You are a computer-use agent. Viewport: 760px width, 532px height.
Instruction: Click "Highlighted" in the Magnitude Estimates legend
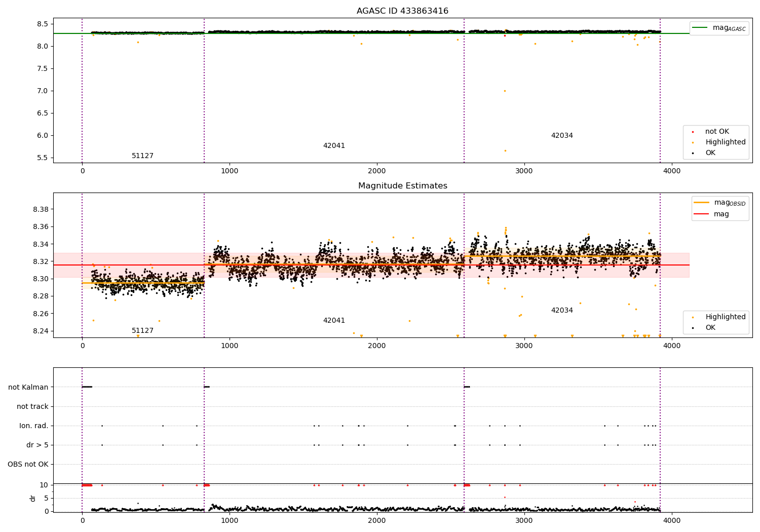click(x=725, y=317)
